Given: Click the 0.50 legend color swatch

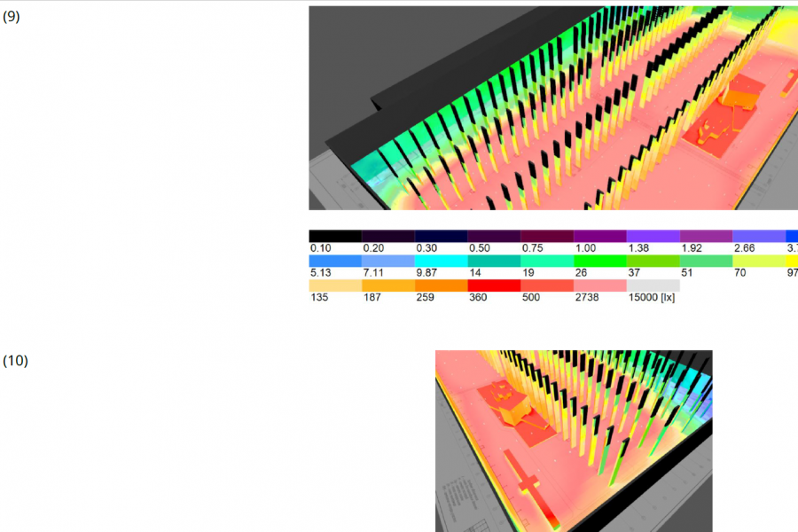Looking at the screenshot, I should click(x=494, y=236).
